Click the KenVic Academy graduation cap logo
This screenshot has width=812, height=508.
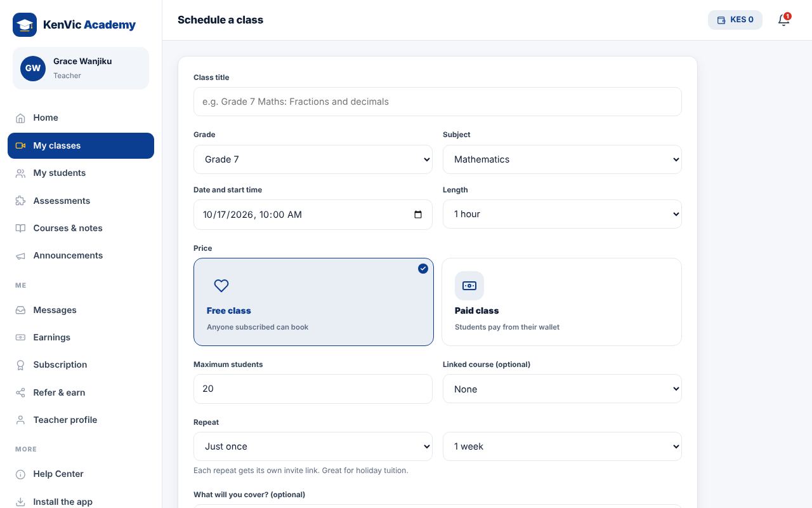[25, 25]
